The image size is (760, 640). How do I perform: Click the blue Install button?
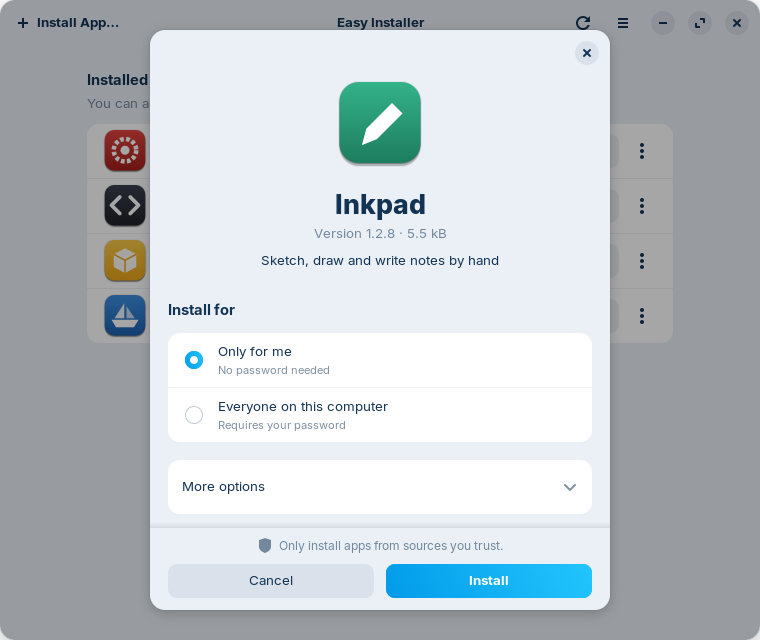[489, 581]
